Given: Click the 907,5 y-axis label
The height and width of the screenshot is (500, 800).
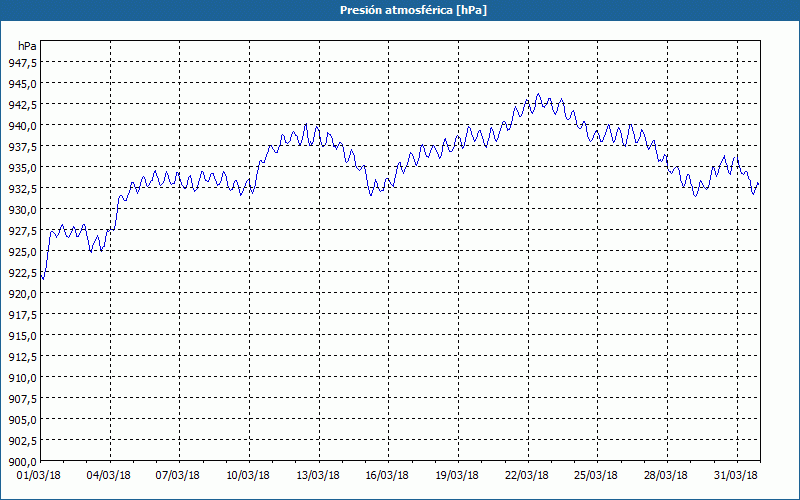Looking at the screenshot, I should 22,398.
